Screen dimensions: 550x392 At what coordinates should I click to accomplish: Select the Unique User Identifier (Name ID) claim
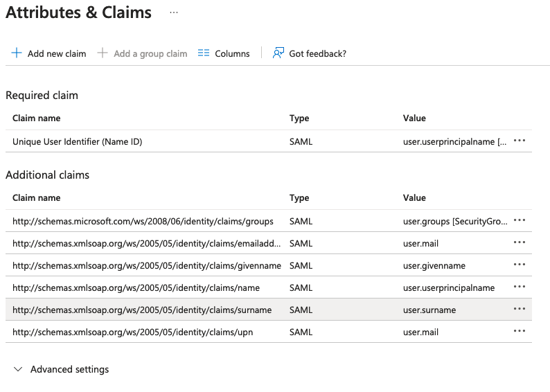tap(77, 141)
